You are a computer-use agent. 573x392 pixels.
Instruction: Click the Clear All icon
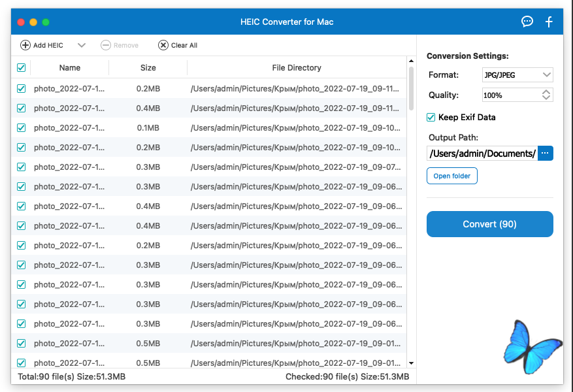click(163, 45)
